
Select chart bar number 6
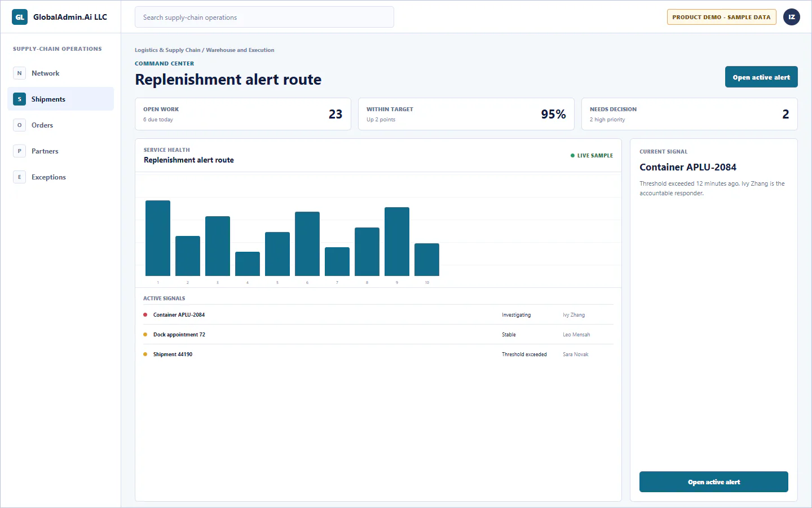pyautogui.click(x=307, y=244)
